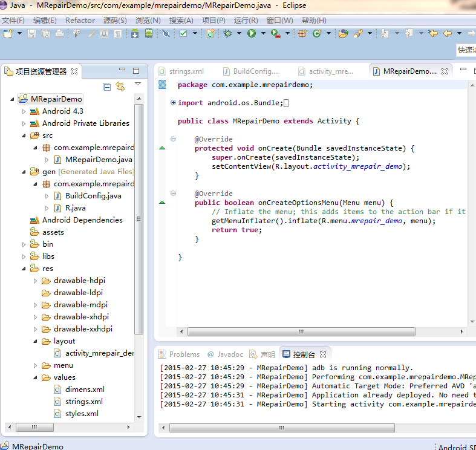Expand Android Private Libraries node
476x450 pixels.
coord(24,123)
